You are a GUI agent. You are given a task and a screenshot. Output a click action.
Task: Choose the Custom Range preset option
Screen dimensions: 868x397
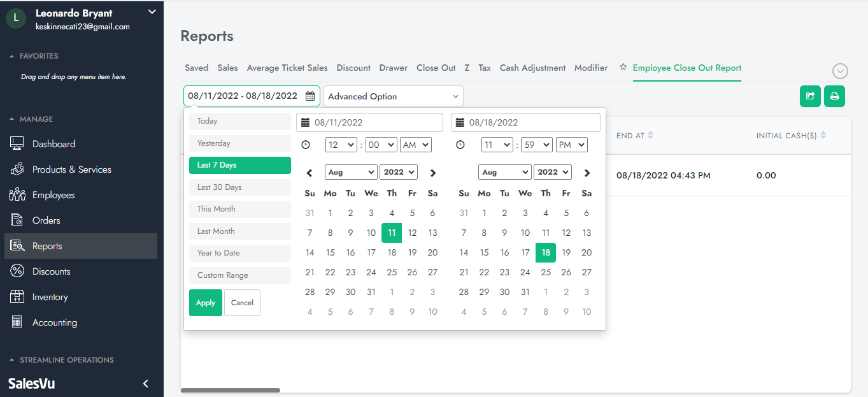pyautogui.click(x=239, y=275)
